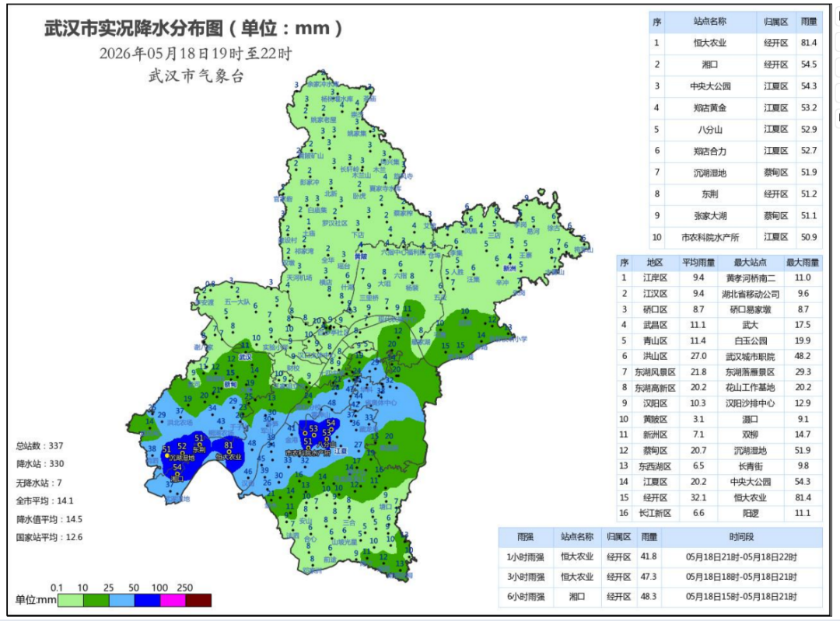Click the 1小时雨强 row label
The height and width of the screenshot is (621, 840).
[x=526, y=557]
